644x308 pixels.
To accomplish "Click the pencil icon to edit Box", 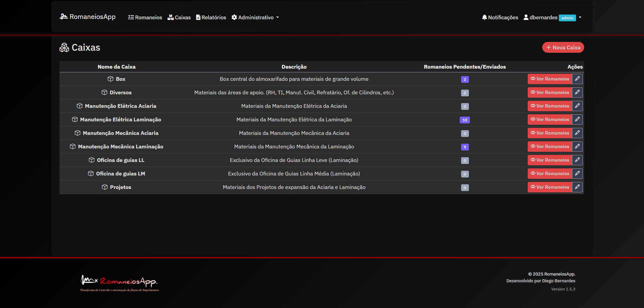I will click(x=578, y=79).
